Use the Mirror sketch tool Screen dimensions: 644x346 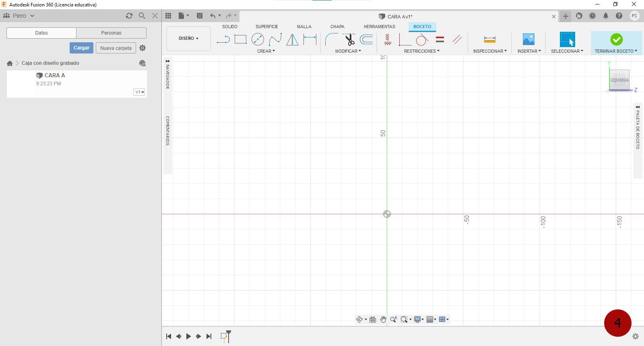(x=292, y=39)
